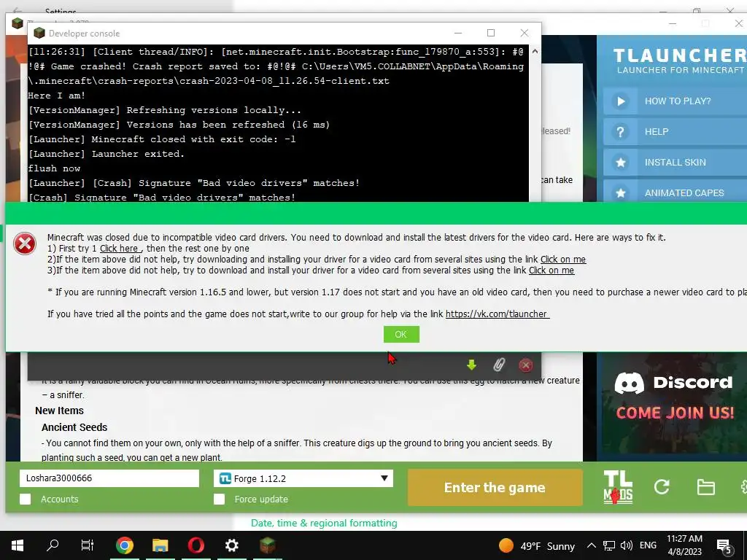
Task: Click the 'Click here' link in step 1
Action: click(x=120, y=248)
